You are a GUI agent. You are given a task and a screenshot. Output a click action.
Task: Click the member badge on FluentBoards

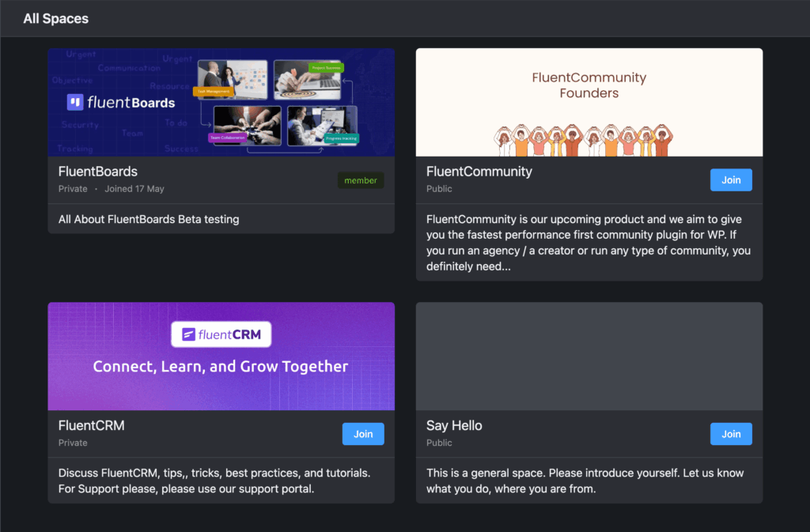pos(361,180)
